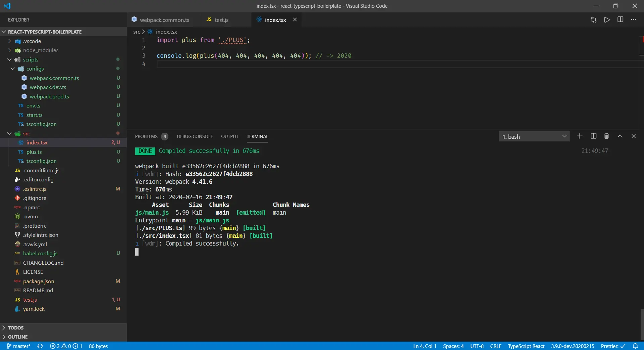Collapse the configs folder
The height and width of the screenshot is (350, 644).
point(63,69)
